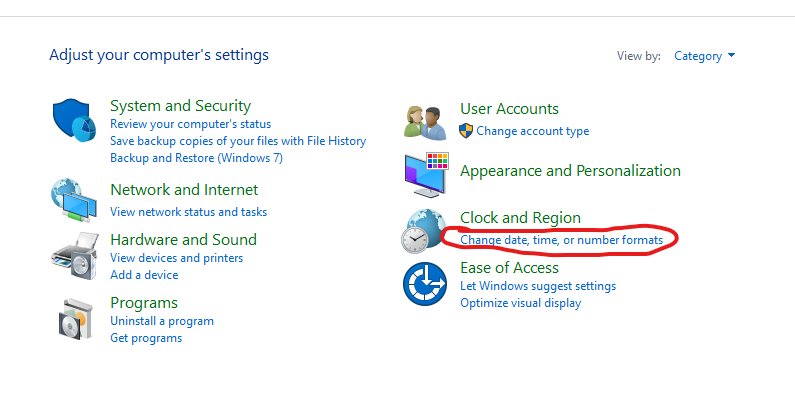Click Change date, time, or number formats

point(561,240)
